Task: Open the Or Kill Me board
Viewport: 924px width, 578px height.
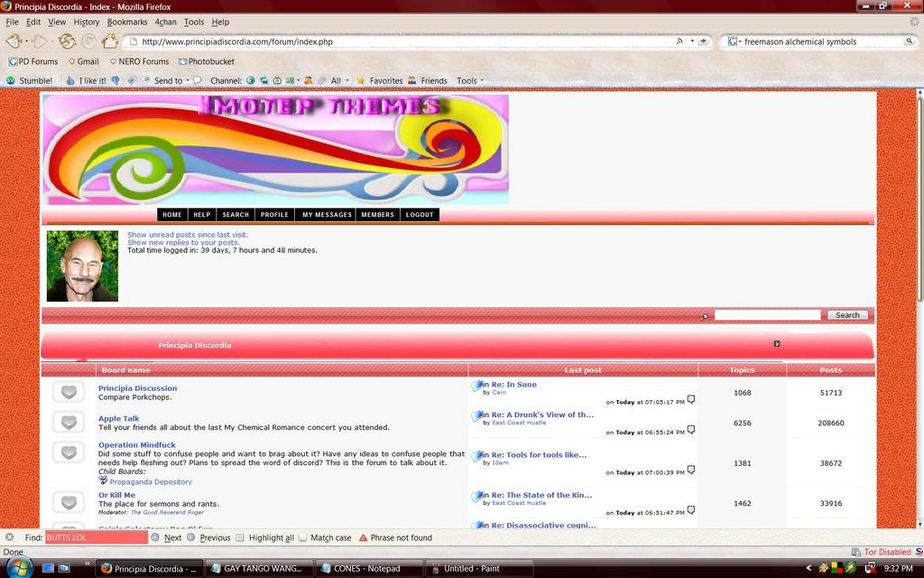Action: pos(116,495)
